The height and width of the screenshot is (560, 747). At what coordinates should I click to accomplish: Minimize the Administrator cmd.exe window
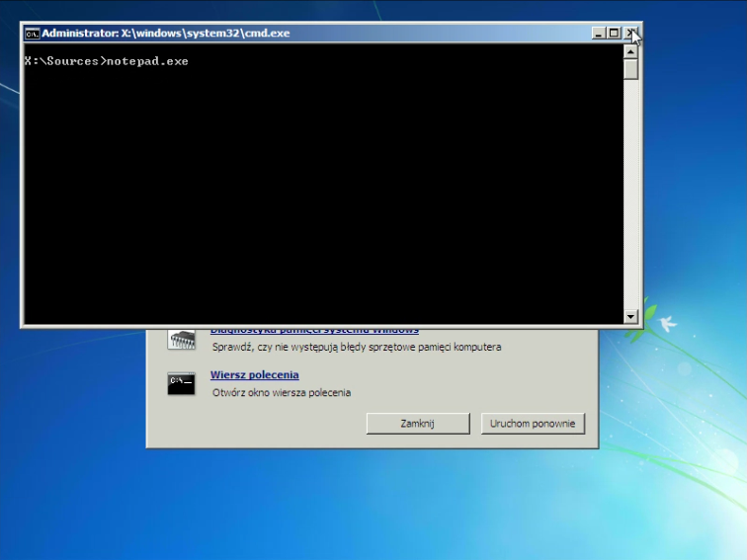[599, 33]
